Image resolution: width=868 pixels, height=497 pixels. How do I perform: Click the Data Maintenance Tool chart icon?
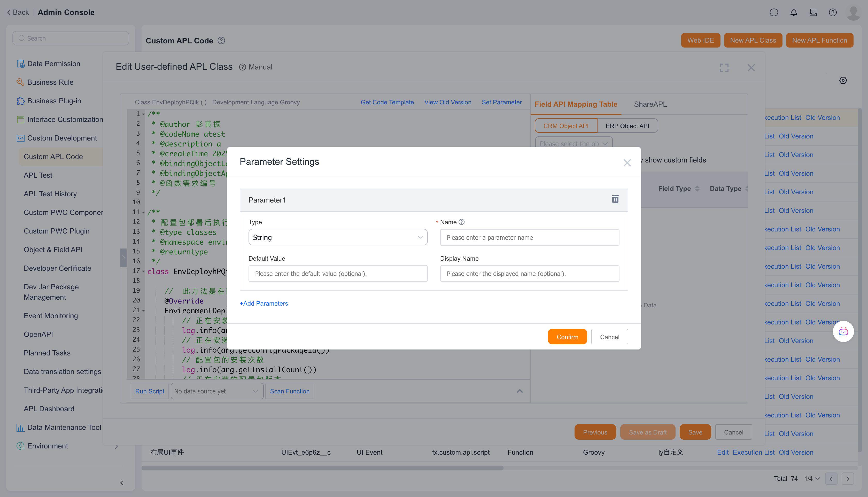pos(20,427)
